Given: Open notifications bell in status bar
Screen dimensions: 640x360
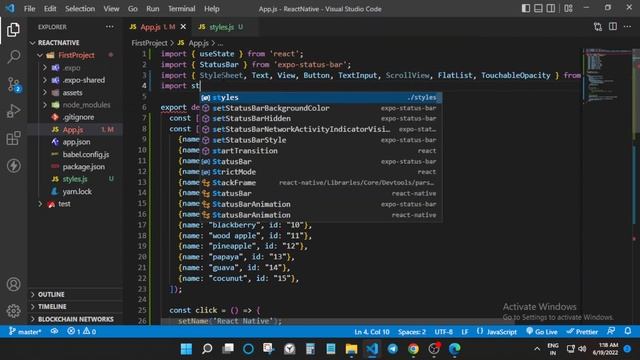Looking at the screenshot, I should 628,331.
